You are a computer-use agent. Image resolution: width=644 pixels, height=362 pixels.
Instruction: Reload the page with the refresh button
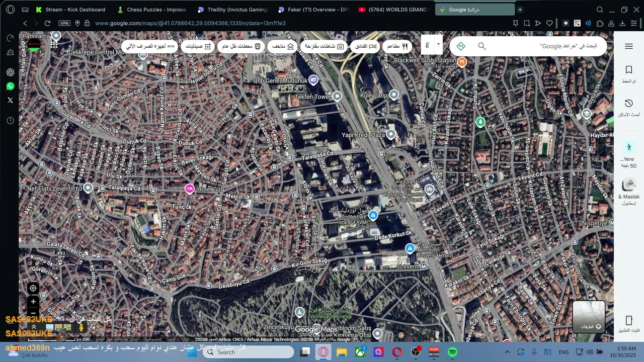point(47,23)
